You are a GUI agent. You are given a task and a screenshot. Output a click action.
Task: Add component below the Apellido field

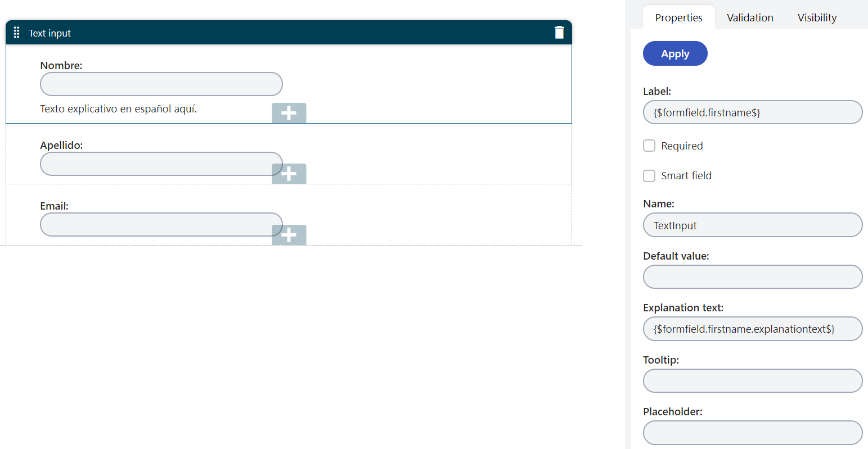pos(289,174)
